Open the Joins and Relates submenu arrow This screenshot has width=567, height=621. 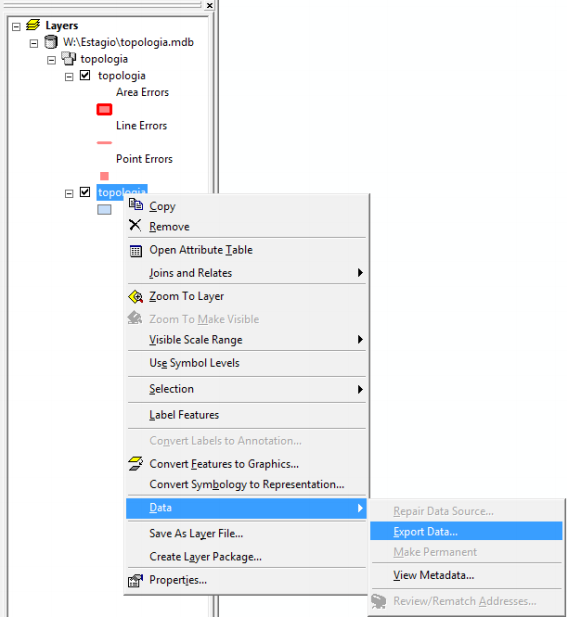[x=360, y=272]
